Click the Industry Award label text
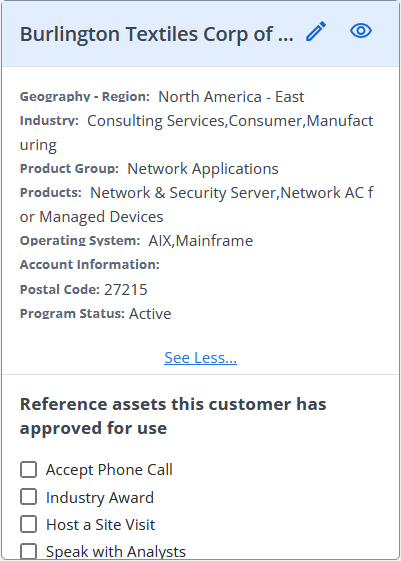The image size is (401, 561). [100, 498]
